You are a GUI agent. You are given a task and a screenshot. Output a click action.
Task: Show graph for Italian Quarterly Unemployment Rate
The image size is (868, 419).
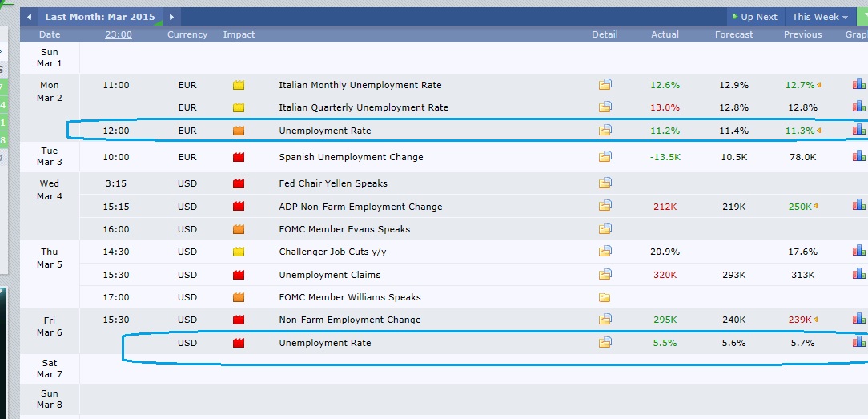[x=859, y=107]
